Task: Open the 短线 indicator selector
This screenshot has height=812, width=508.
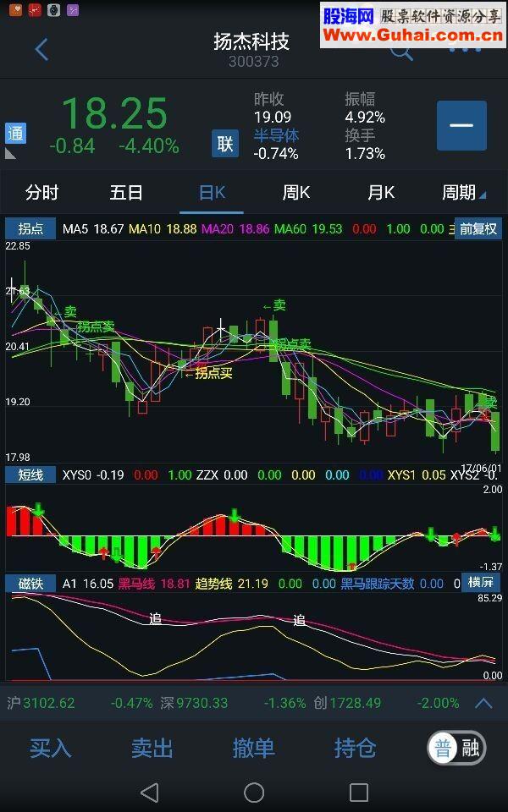Action: pyautogui.click(x=30, y=475)
